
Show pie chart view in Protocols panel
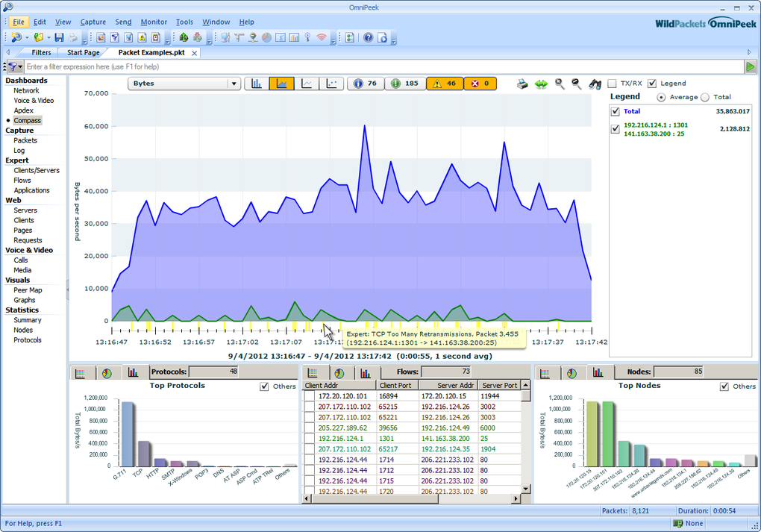point(107,372)
